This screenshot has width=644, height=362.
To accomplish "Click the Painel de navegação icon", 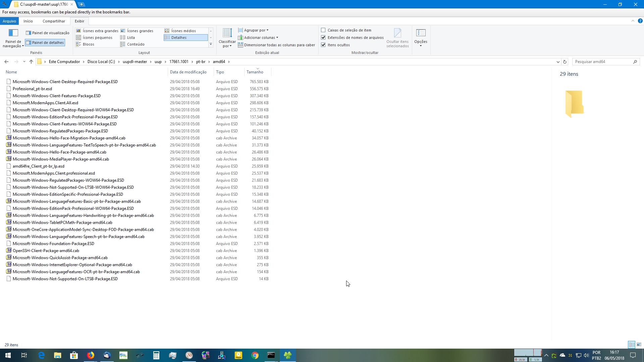I will coord(13,33).
